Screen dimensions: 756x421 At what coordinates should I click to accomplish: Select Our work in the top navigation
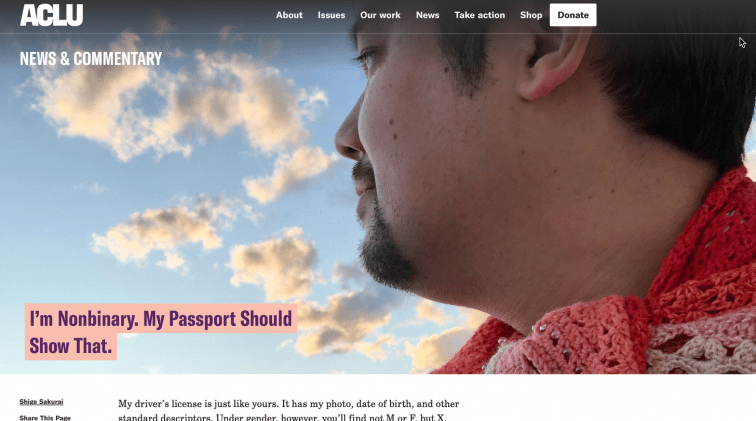[380, 15]
